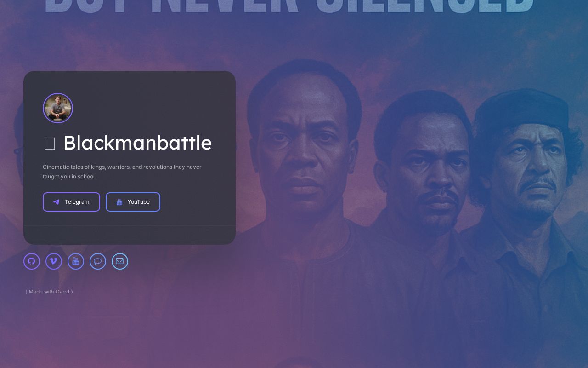The height and width of the screenshot is (368, 588).
Task: Open the Vimeo social icon
Action: [x=54, y=261]
